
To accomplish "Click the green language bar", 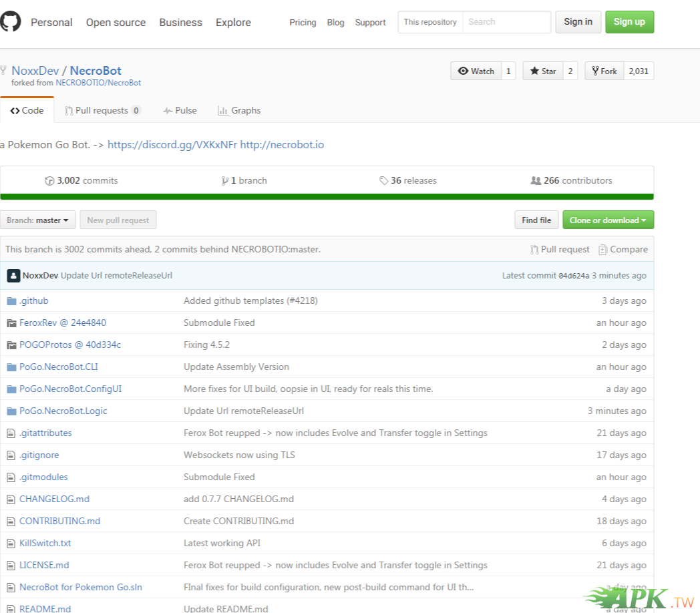I will click(327, 196).
